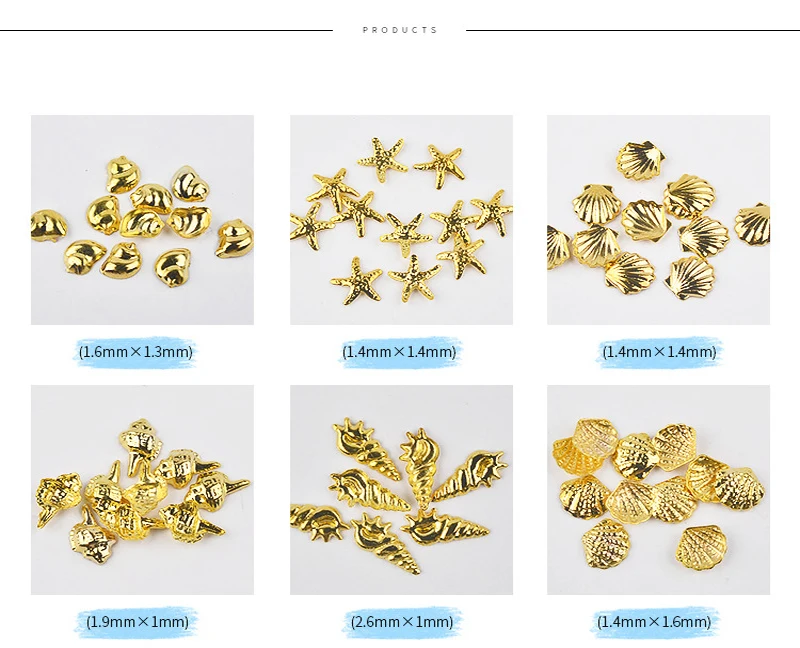Open the ridged gold scallop shell image

[x=659, y=220]
